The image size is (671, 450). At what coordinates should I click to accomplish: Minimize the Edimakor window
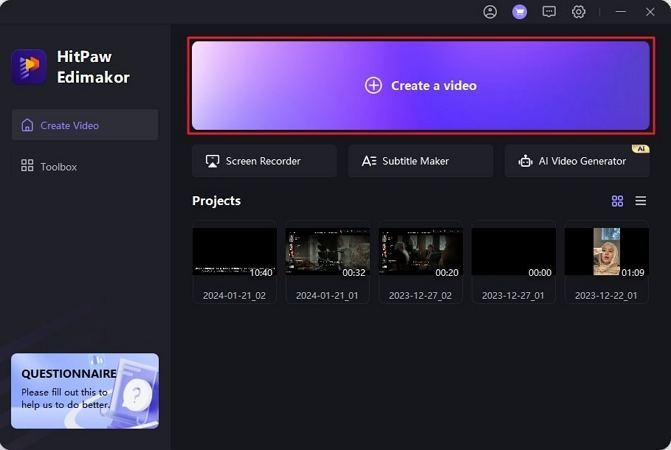[621, 12]
